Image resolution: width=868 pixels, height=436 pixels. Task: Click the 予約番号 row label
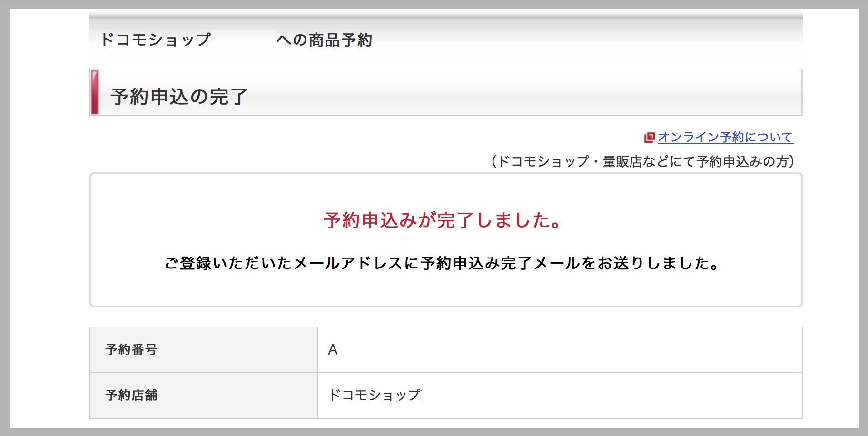[131, 349]
